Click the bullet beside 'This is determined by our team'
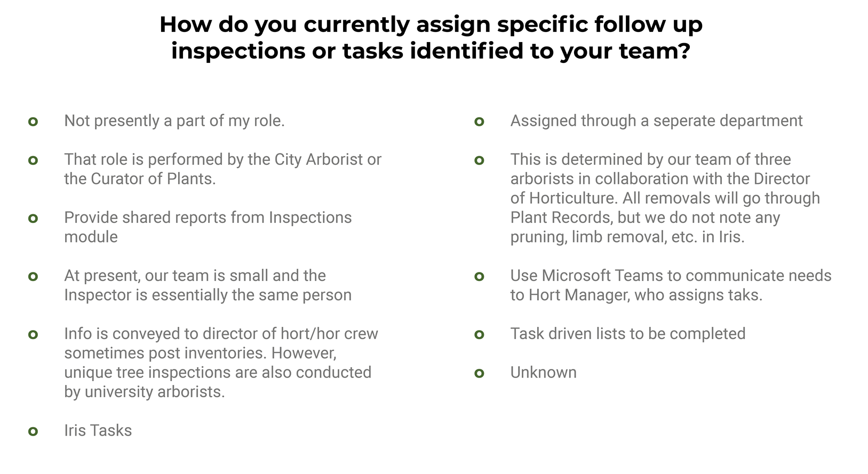This screenshot has width=868, height=474. pyautogui.click(x=479, y=160)
